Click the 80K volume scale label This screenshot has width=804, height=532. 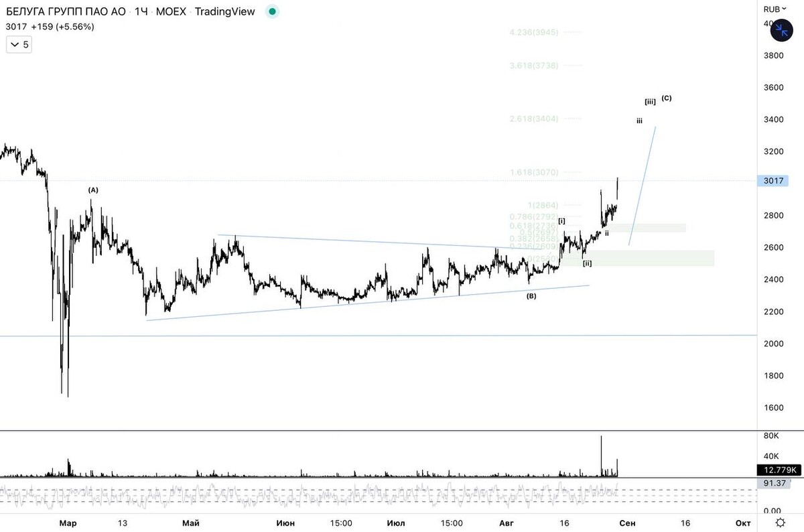click(770, 436)
